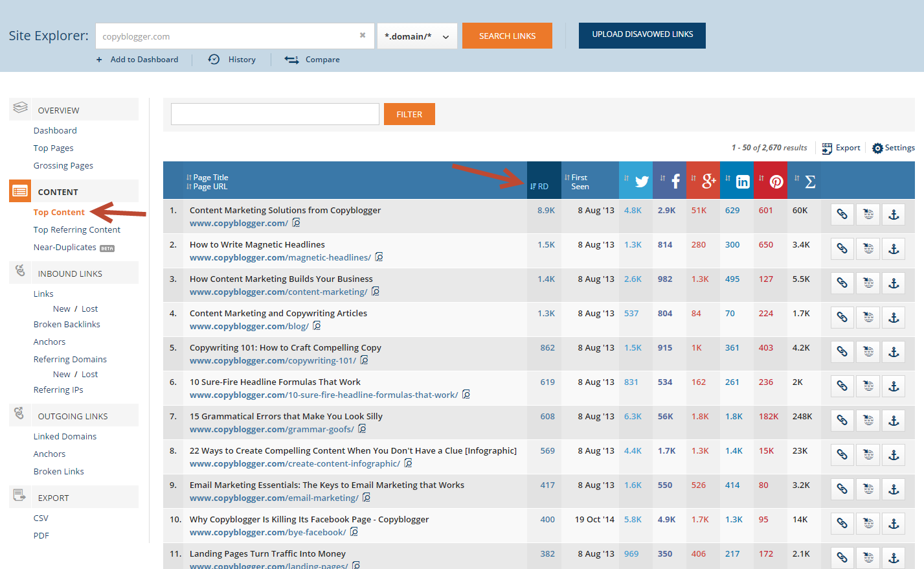Image resolution: width=924 pixels, height=569 pixels.
Task: Click links icon for blog row
Action: [842, 318]
